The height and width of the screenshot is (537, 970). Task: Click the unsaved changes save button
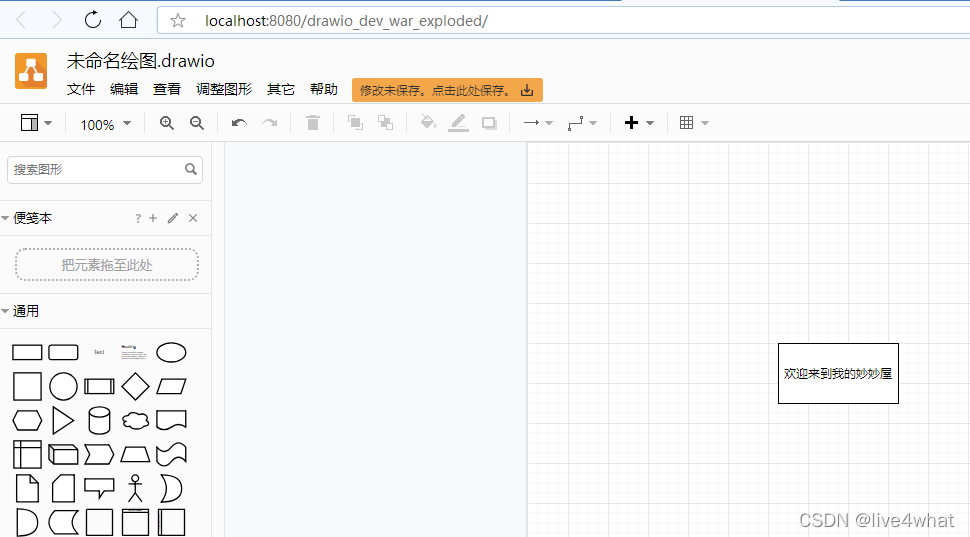pos(447,90)
